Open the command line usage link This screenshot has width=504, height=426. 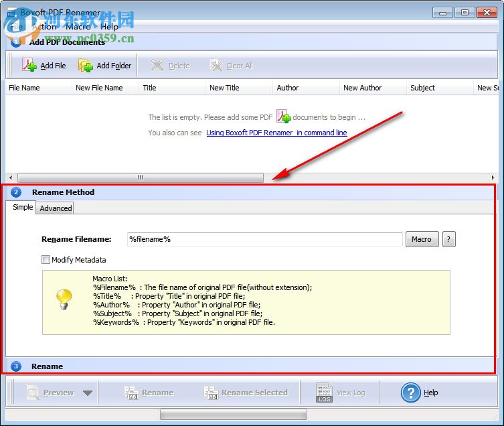[276, 133]
